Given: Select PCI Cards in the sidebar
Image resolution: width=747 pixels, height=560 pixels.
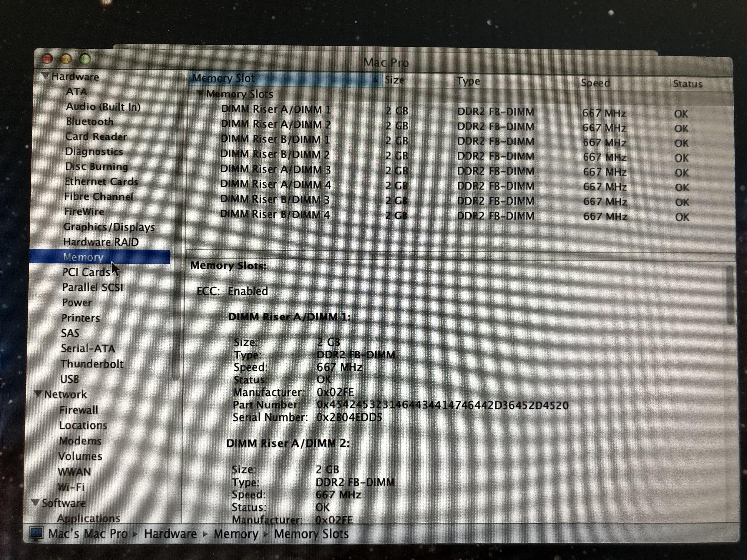Looking at the screenshot, I should click(87, 272).
